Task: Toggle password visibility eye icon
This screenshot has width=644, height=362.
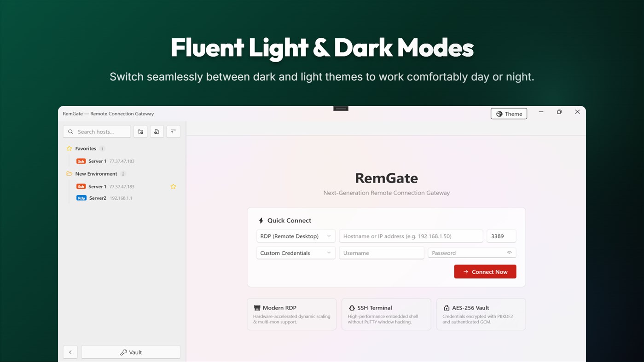Action: tap(509, 253)
